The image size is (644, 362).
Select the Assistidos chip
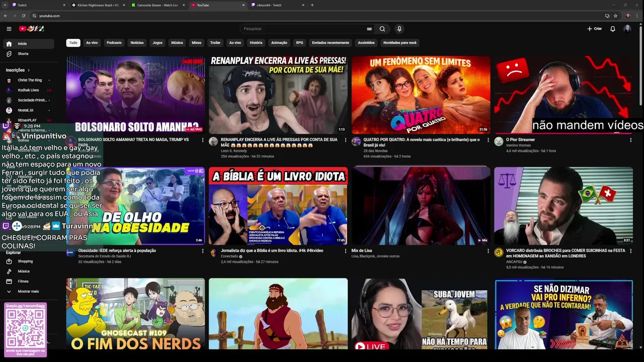[x=366, y=43]
